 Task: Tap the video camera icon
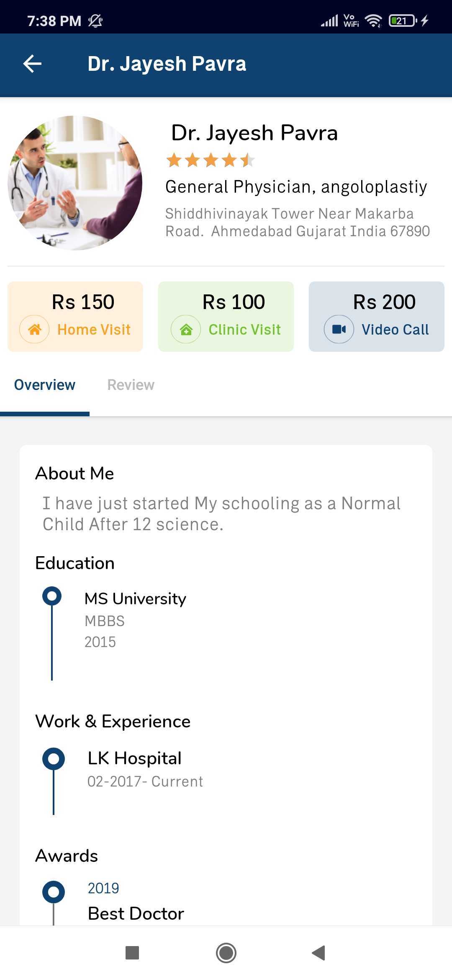pyautogui.click(x=339, y=329)
